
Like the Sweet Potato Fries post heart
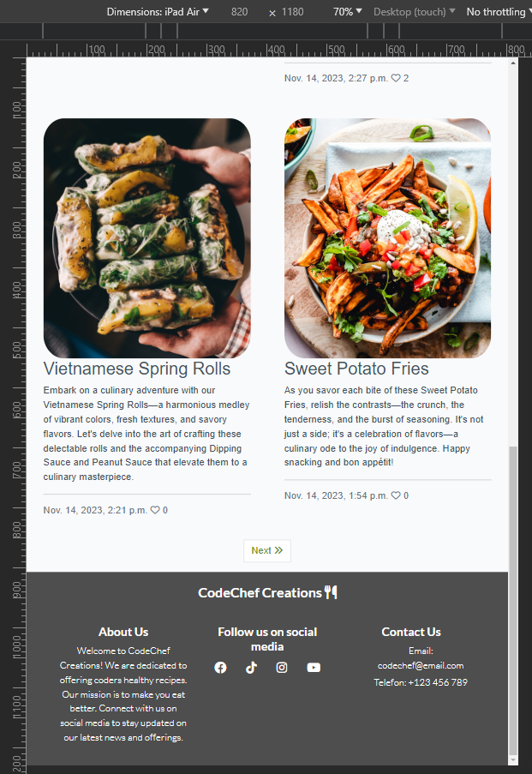pos(396,495)
